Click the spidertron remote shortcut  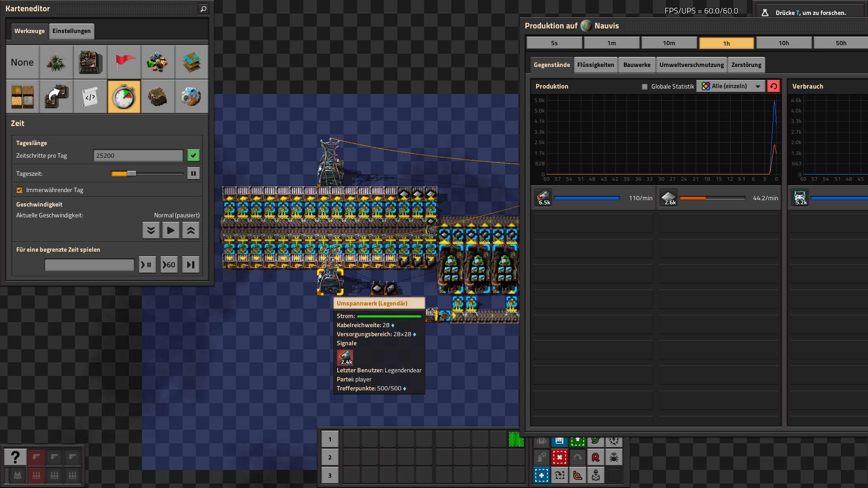(613, 457)
